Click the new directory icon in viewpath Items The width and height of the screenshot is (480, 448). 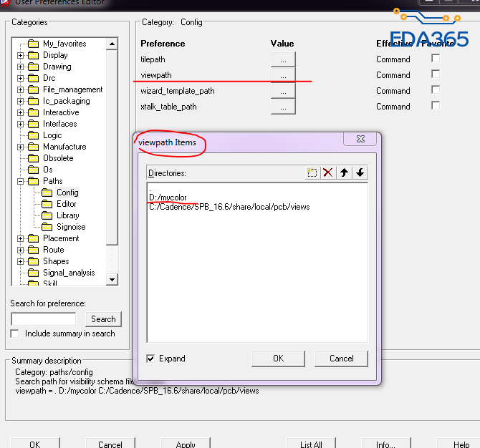tap(312, 172)
